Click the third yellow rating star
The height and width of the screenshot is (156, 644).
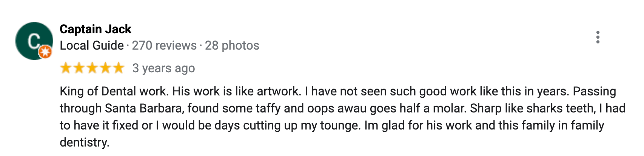coord(92,68)
